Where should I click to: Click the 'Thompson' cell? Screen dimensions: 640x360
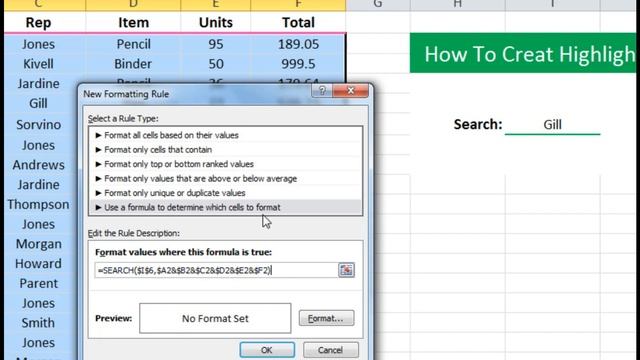pos(38,204)
